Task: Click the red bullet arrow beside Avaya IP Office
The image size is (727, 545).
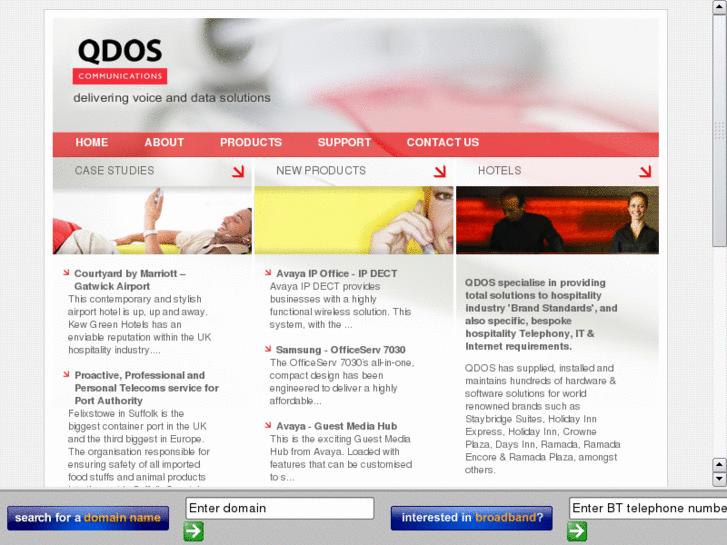Action: (x=268, y=273)
